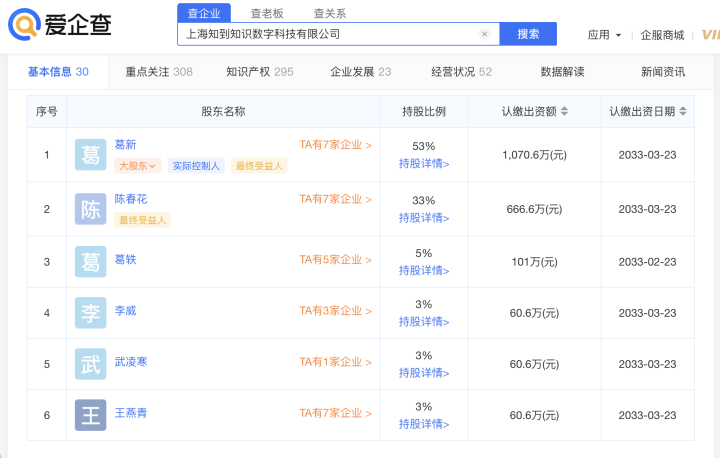Clear the search box with the X icon
The width and height of the screenshot is (720, 458).
(x=484, y=34)
